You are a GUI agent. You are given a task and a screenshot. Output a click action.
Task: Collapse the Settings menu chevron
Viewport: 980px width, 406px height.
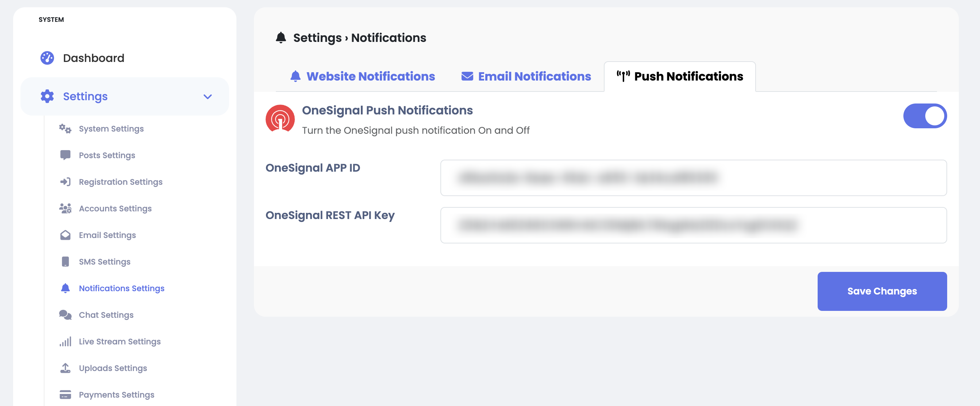click(207, 97)
